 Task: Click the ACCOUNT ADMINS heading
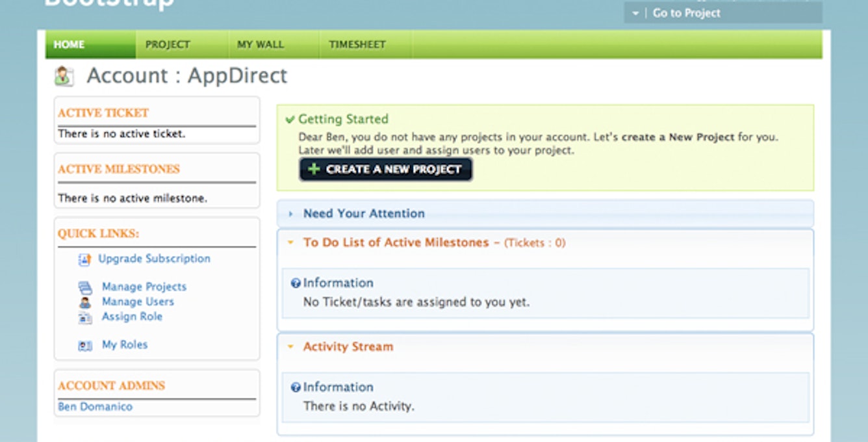(x=112, y=385)
